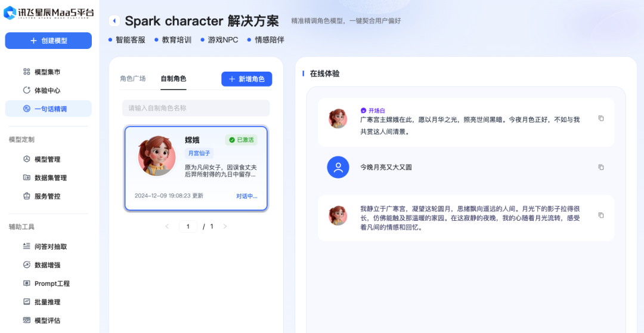Open 模型管理 page
The height and width of the screenshot is (333, 644).
point(48,159)
